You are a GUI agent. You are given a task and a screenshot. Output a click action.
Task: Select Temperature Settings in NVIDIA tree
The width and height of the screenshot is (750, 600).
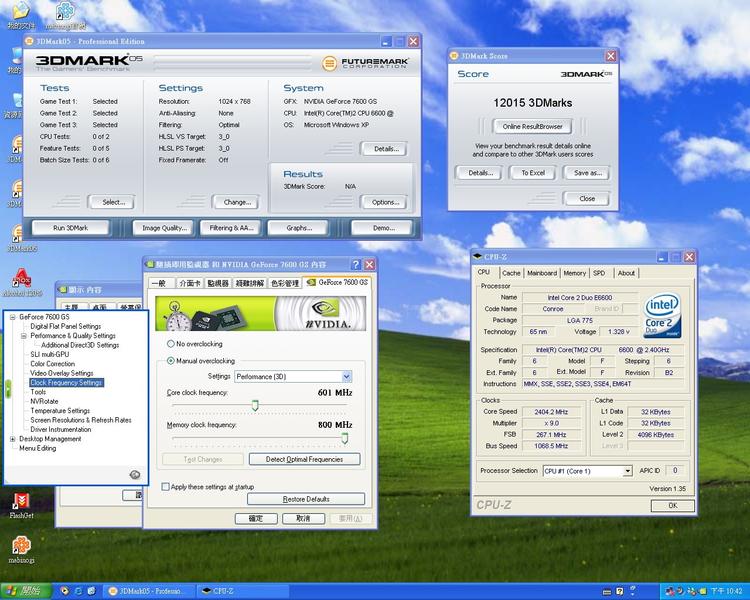60,411
